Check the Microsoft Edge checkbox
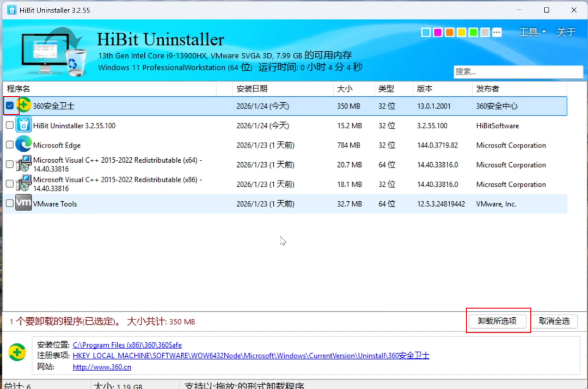This screenshot has height=389, width=588. (x=10, y=145)
